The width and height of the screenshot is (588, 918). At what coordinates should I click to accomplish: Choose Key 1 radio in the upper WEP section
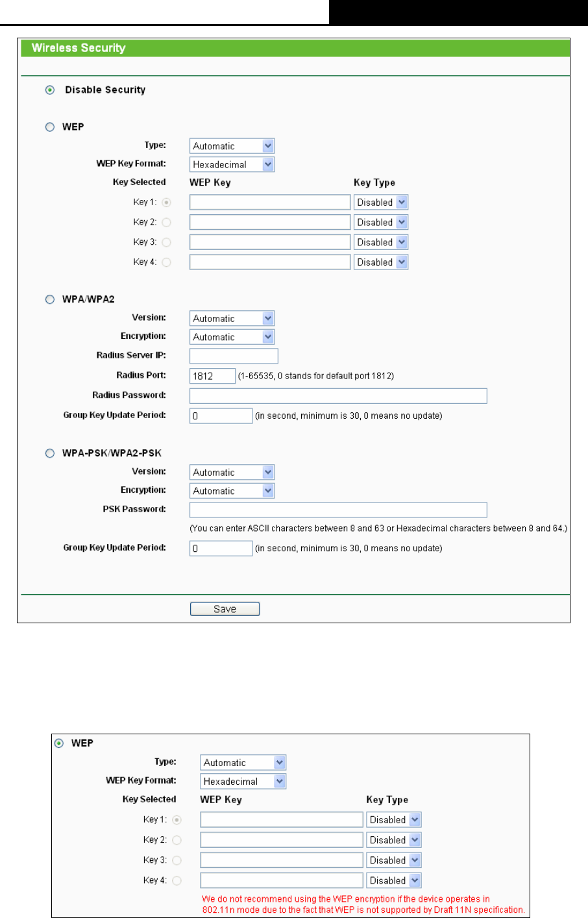[167, 203]
